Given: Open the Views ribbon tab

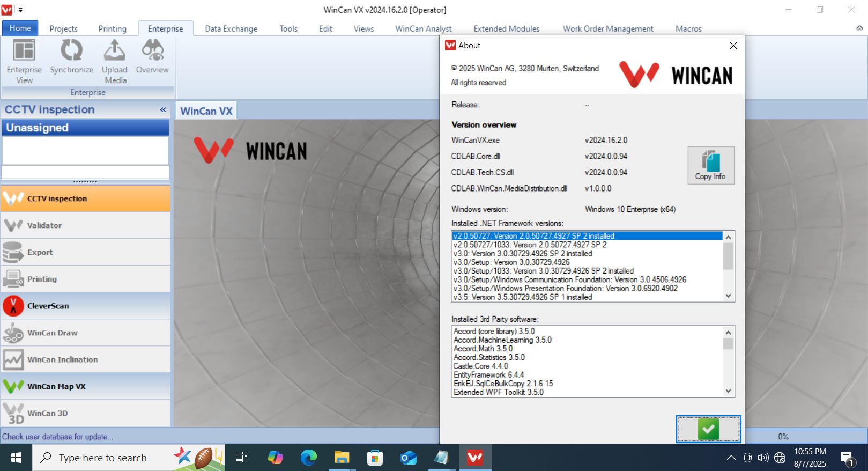Looking at the screenshot, I should coord(363,28).
